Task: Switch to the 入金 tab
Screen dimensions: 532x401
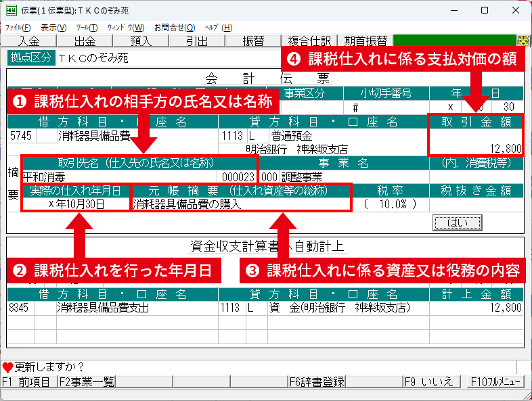Action: [x=28, y=41]
